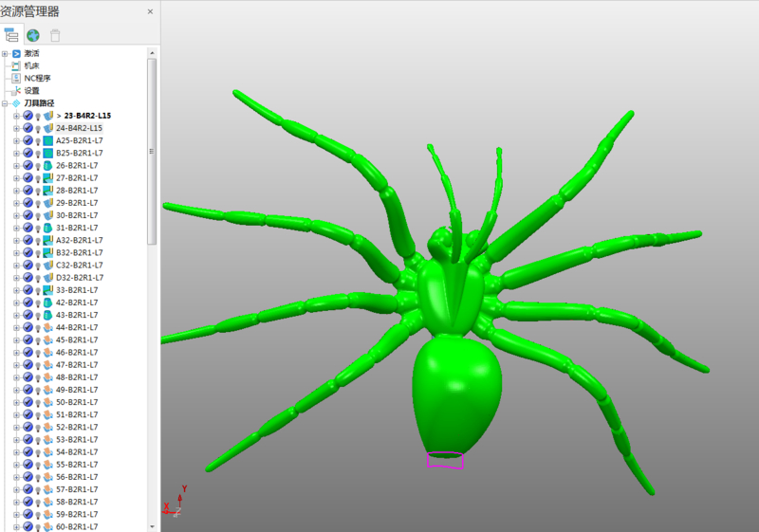Screen dimensions: 759x532
Task: Click the toolpath icon beside 44-B2R1-L7
Action: [48, 327]
